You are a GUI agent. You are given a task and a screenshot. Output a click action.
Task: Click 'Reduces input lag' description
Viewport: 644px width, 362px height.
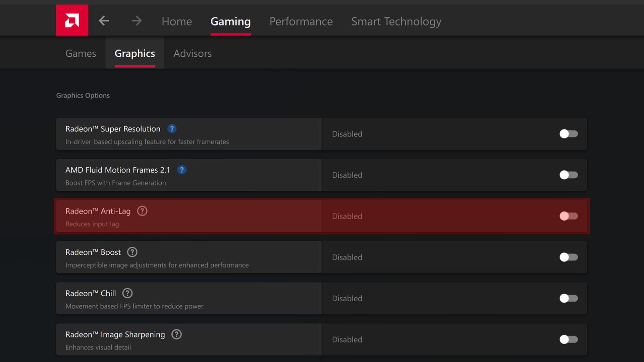coord(92,224)
